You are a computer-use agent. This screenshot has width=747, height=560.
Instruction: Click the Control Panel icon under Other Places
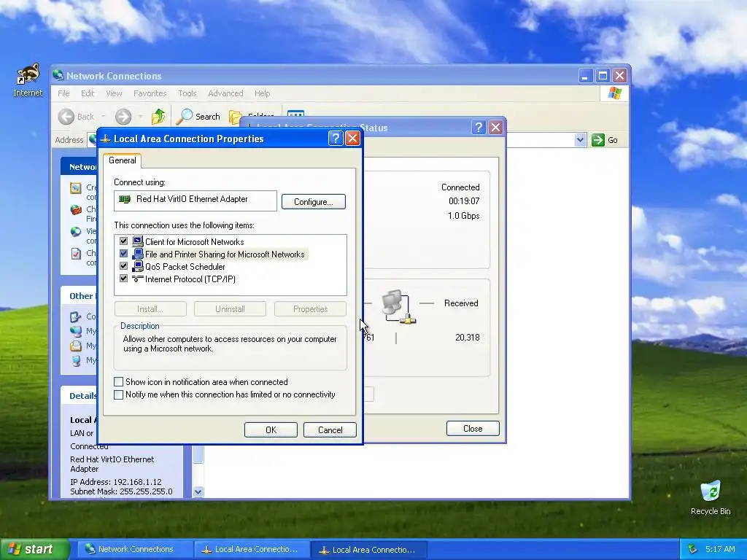pyautogui.click(x=75, y=316)
